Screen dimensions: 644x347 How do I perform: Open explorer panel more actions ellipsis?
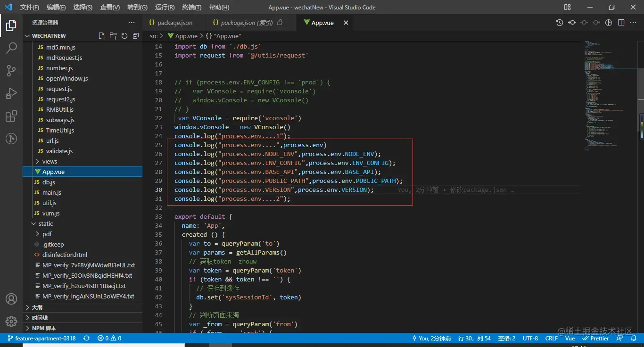pos(131,23)
